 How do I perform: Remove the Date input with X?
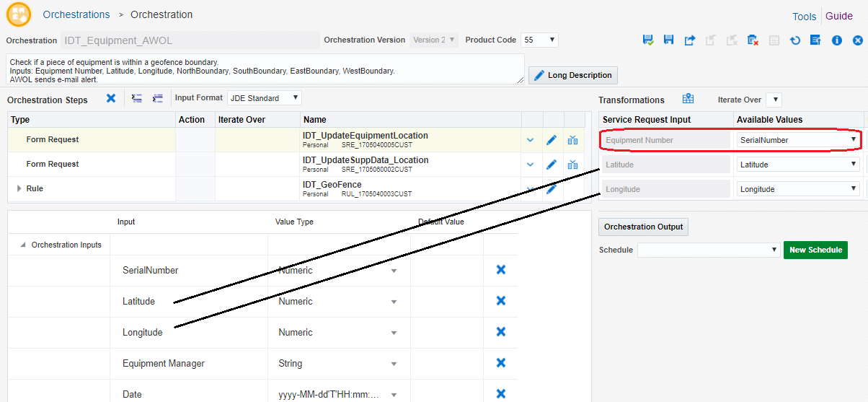click(x=501, y=394)
